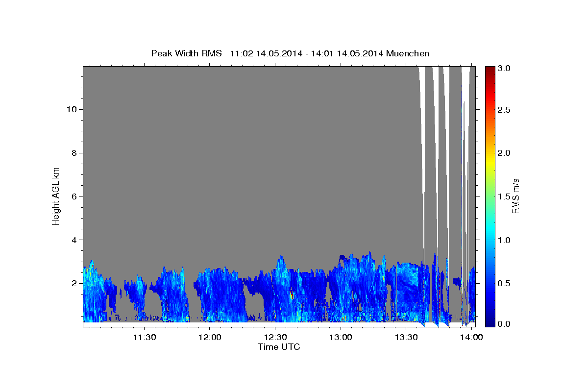Click the 'Height AGL km' axis label
Screen dimensions: 588x392
(56, 196)
